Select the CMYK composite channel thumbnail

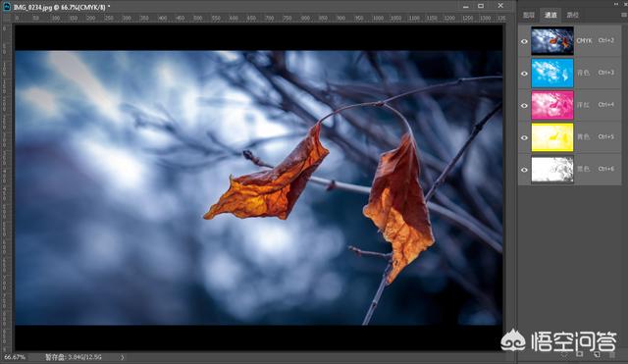(x=552, y=41)
